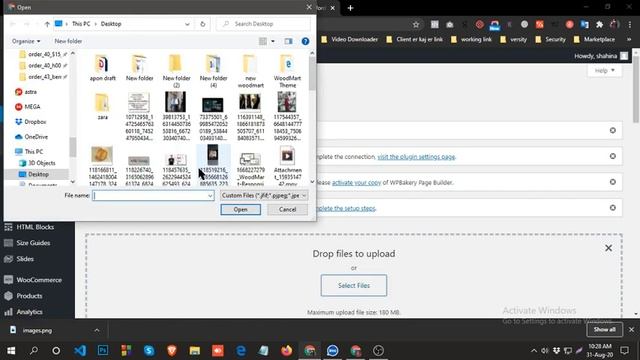Select the 'New folder (4)' icon
The width and height of the screenshot is (640, 360).
213,71
